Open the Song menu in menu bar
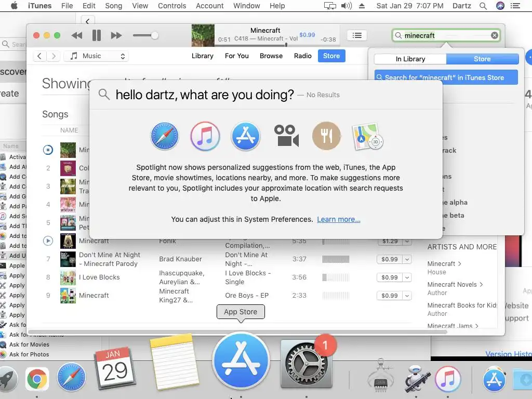 point(113,6)
